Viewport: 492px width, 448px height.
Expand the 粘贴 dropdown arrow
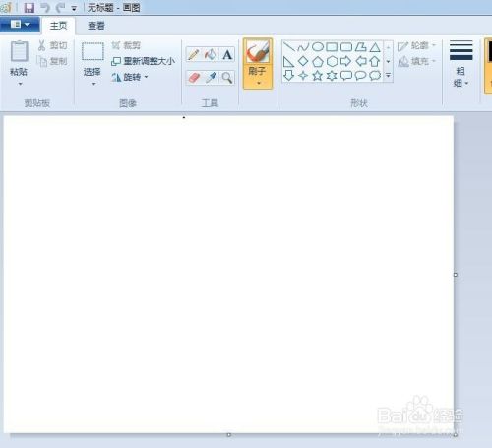click(20, 84)
